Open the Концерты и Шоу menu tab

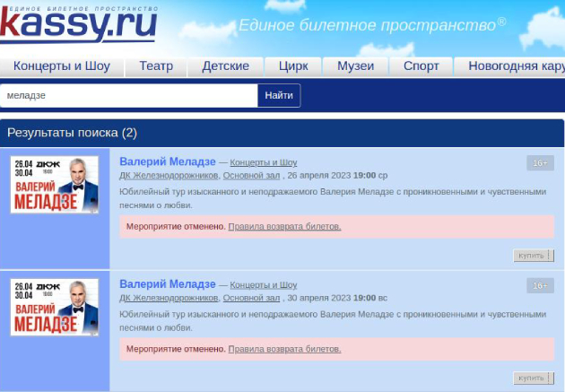tap(62, 66)
